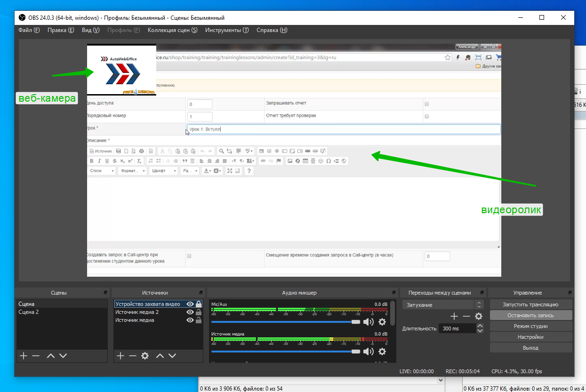
Task: Click the Режим студии button
Action: [x=530, y=326]
